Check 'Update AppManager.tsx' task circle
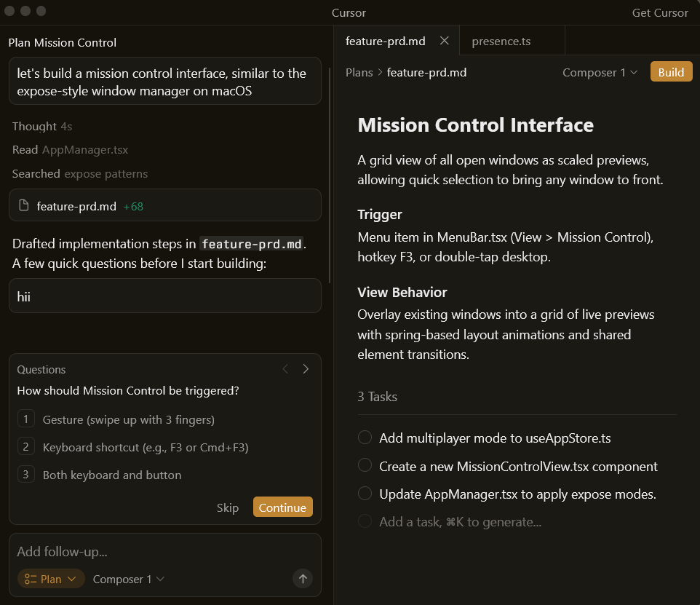This screenshot has width=700, height=605. point(365,494)
